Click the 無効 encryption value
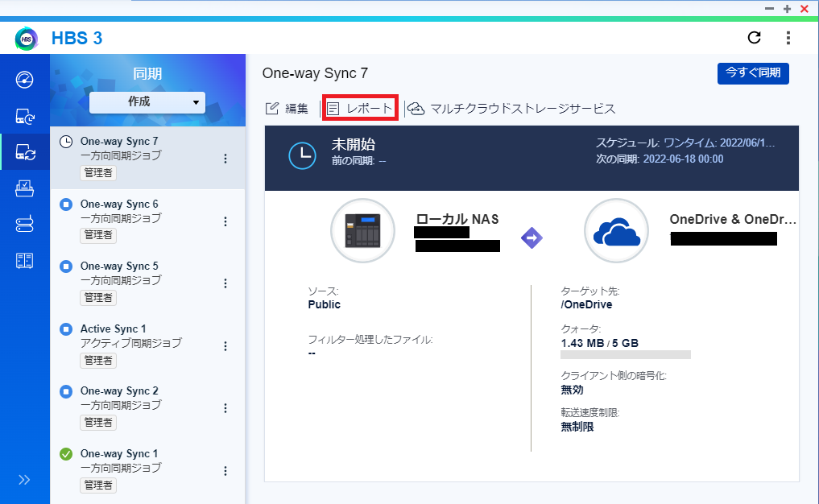 (572, 390)
